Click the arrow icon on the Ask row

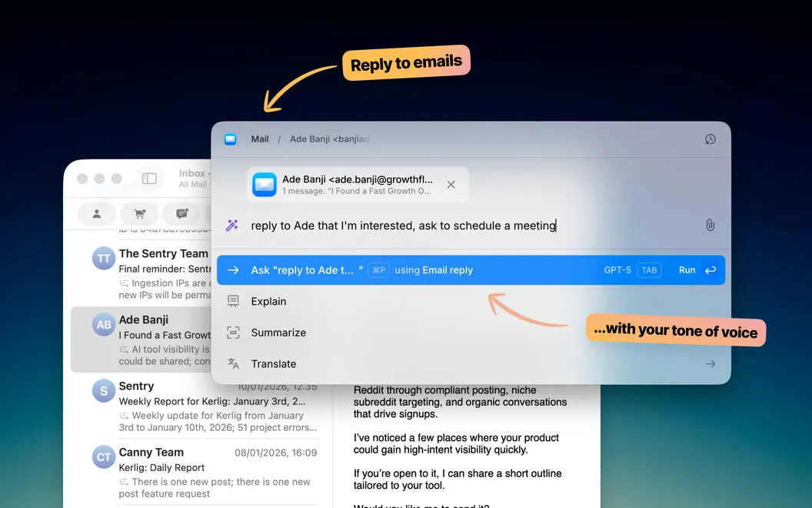[x=233, y=270]
